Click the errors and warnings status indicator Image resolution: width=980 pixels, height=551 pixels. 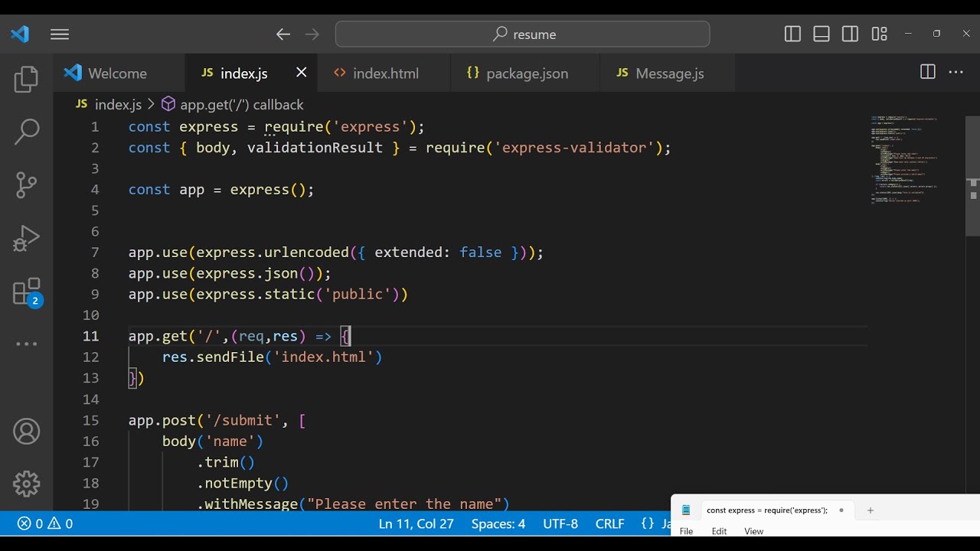tap(45, 524)
